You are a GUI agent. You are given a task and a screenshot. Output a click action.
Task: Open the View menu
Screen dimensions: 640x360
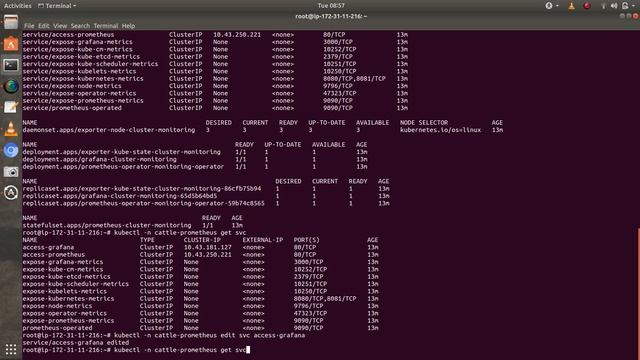(60, 26)
